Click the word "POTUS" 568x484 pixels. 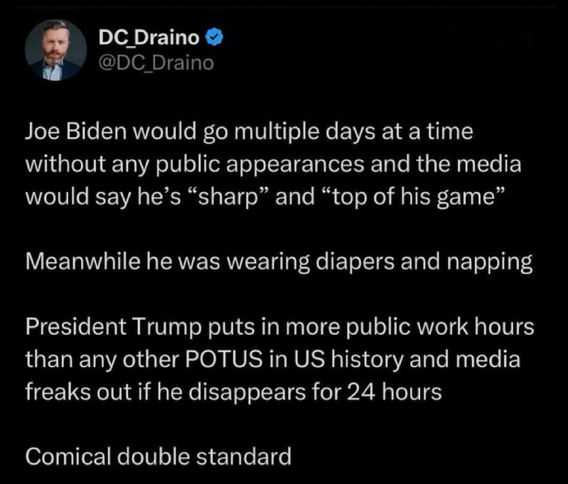pos(224,359)
